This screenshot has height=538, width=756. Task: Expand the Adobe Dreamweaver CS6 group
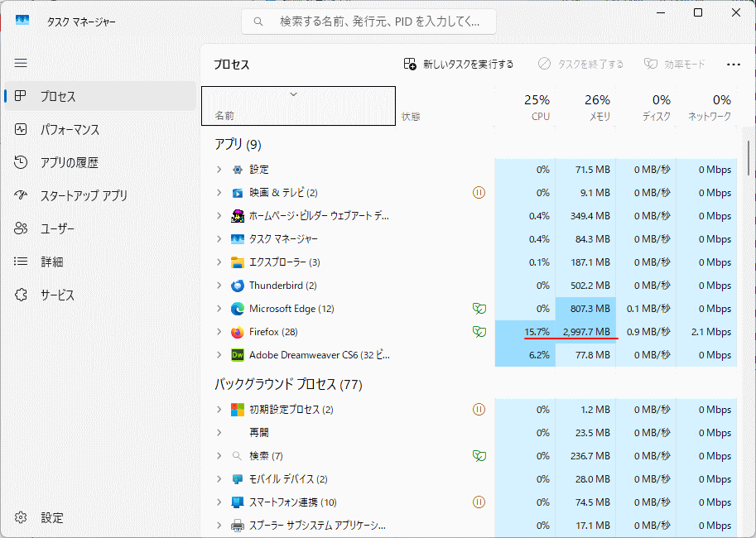(219, 355)
